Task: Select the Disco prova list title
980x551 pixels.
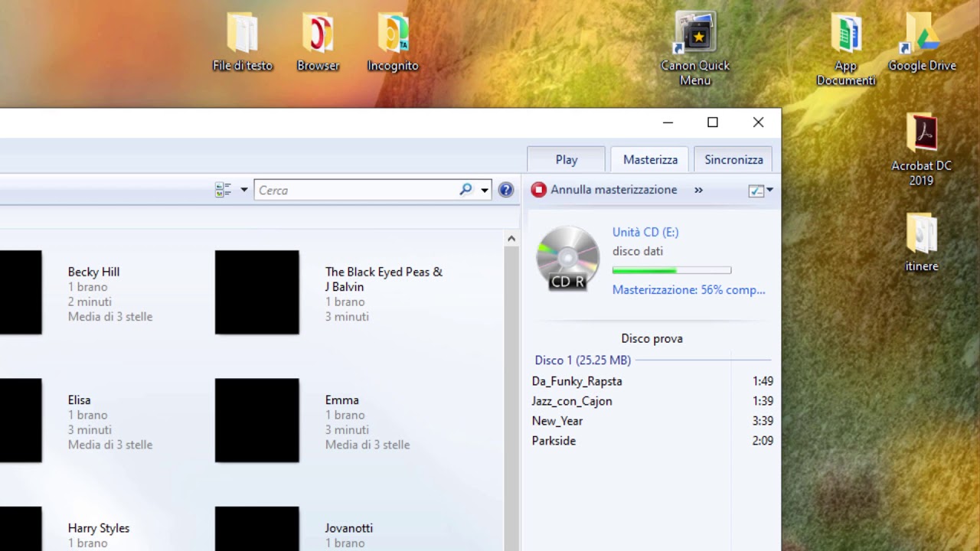Action: point(652,338)
